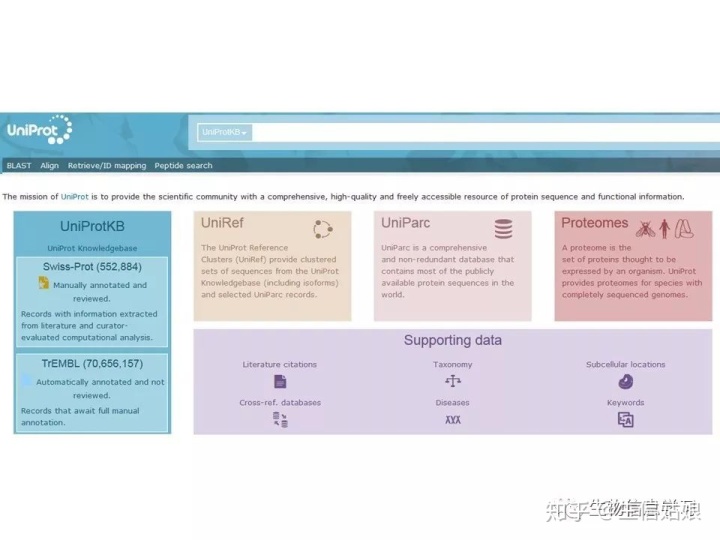The width and height of the screenshot is (720, 540).
Task: Click the human figure icon in Proteomes
Action: coord(664,229)
